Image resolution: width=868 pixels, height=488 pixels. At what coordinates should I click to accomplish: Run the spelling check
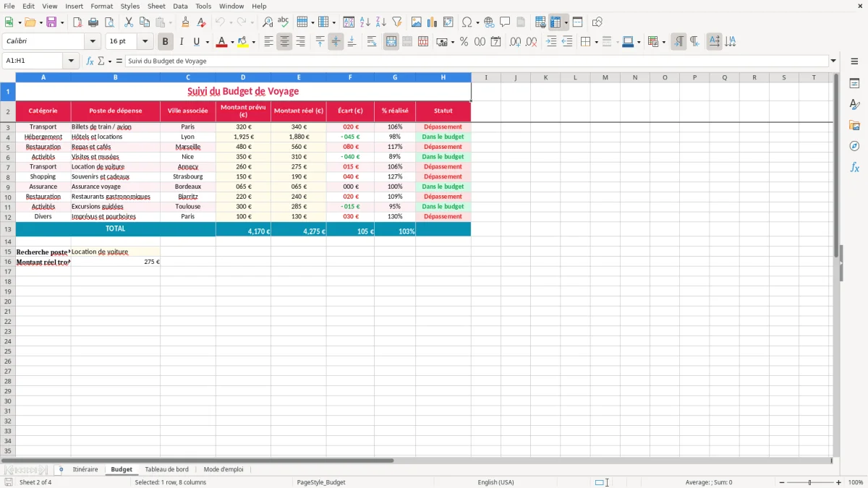tap(284, 22)
